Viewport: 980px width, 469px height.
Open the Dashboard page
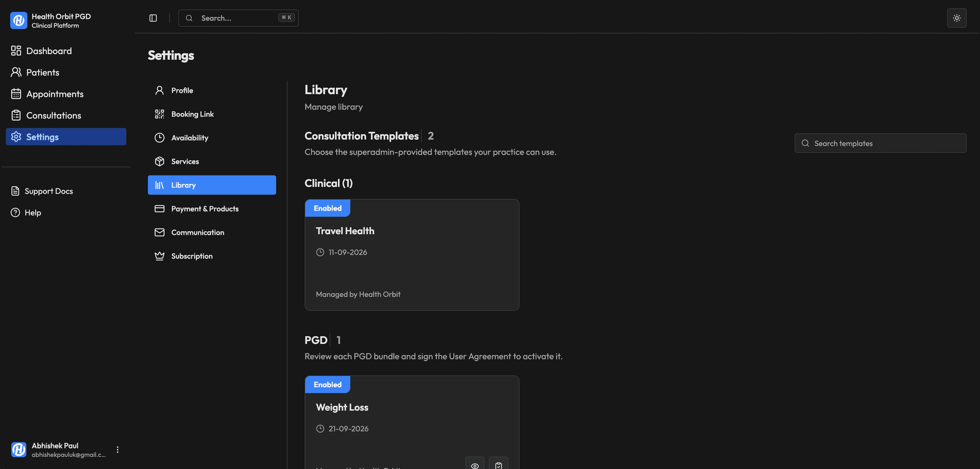[x=66, y=51]
